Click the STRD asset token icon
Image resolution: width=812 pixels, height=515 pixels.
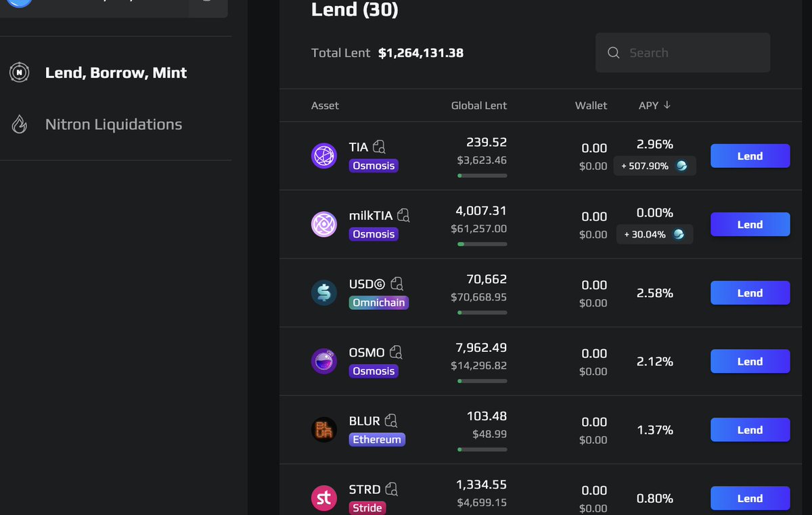pos(324,498)
